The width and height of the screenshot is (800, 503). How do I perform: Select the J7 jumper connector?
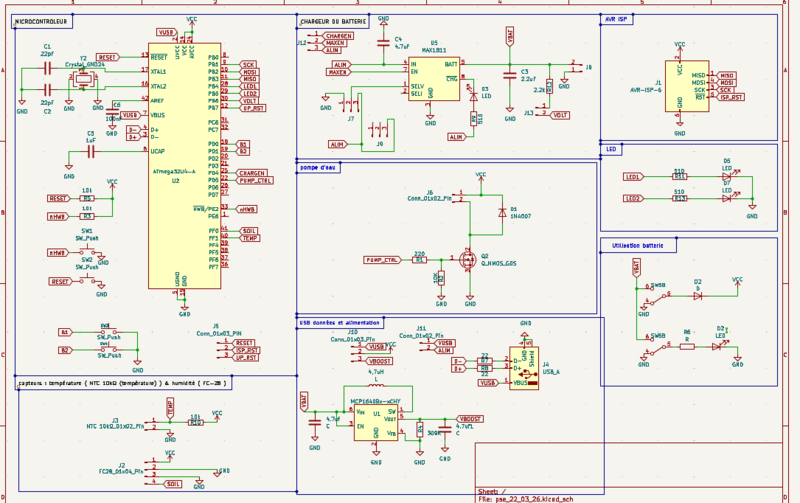point(351,106)
